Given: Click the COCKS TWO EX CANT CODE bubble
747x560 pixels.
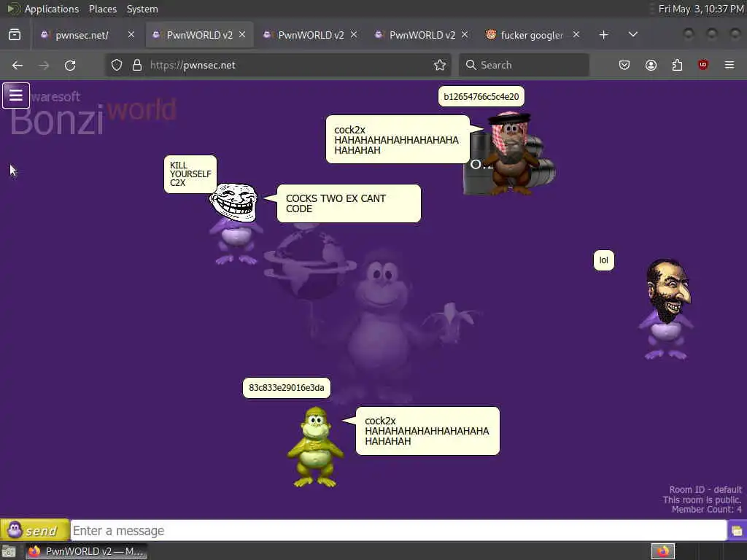Looking at the screenshot, I should 348,203.
